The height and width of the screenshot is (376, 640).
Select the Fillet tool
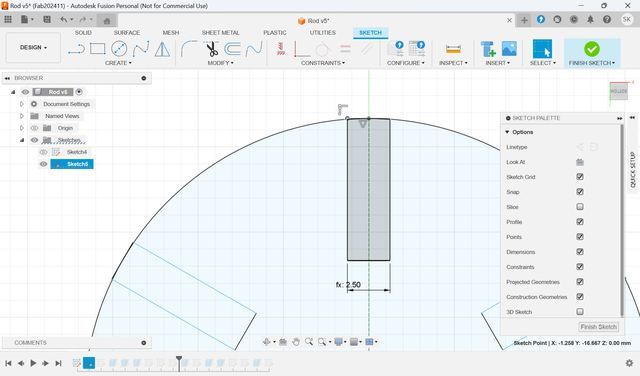point(189,49)
